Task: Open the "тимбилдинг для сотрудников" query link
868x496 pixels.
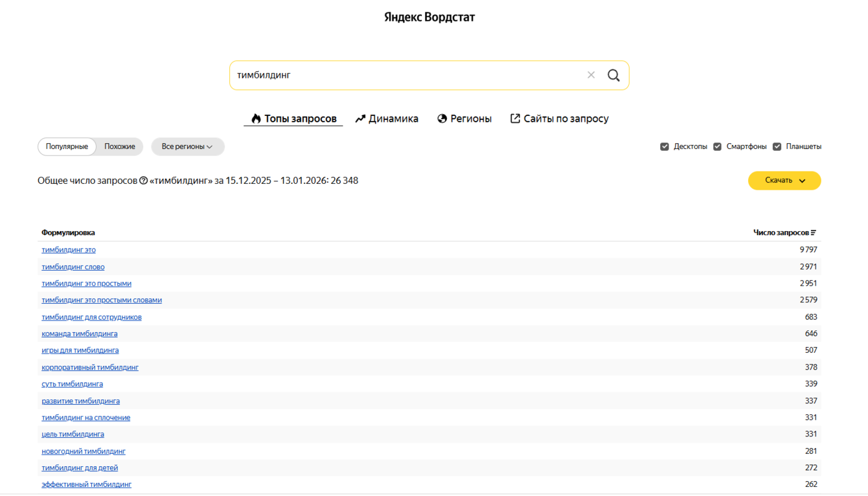Action: pyautogui.click(x=91, y=317)
